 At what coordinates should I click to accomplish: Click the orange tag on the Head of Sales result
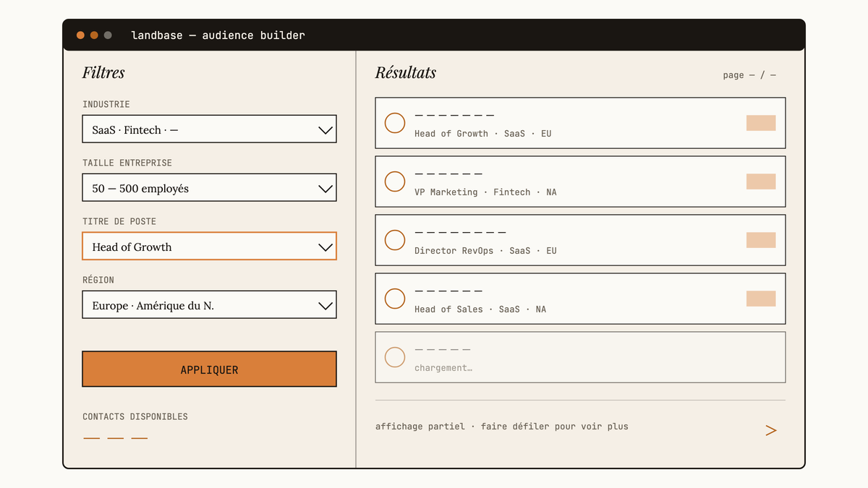(761, 299)
